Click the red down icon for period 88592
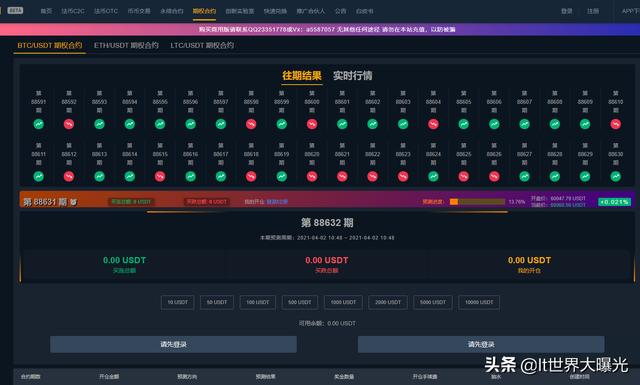 coord(69,124)
